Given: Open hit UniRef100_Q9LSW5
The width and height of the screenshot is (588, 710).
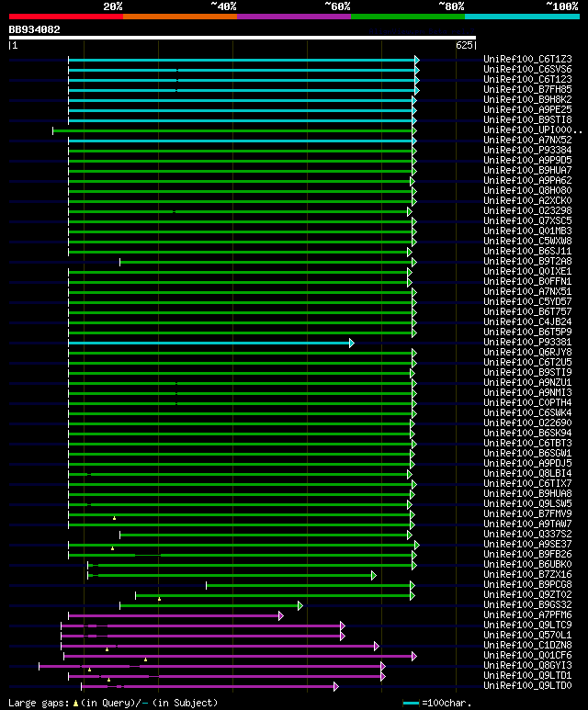Looking at the screenshot, I should 527,504.
